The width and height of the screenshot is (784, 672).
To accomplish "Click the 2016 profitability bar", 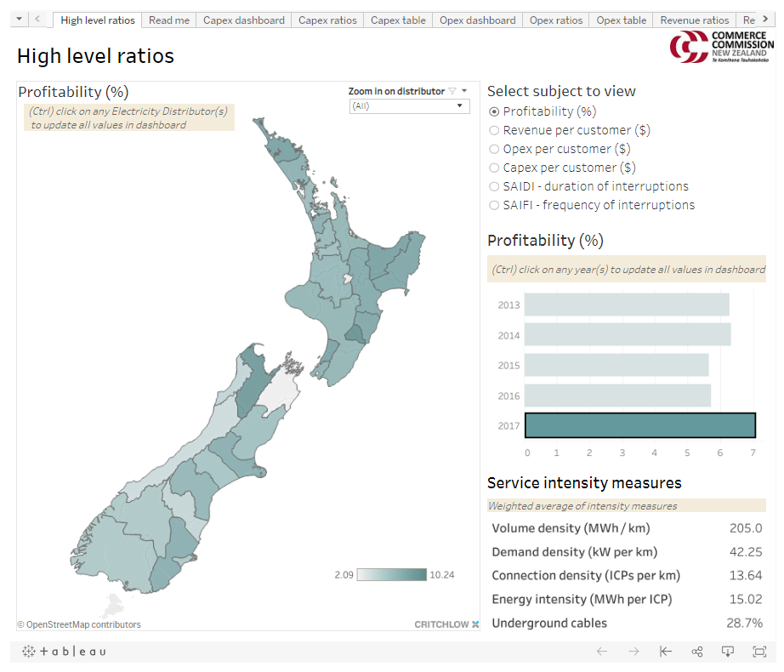I will pyautogui.click(x=617, y=396).
